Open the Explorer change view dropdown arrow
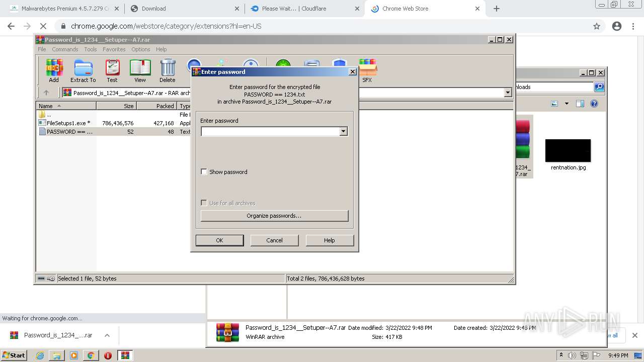This screenshot has height=362, width=644. point(567,104)
